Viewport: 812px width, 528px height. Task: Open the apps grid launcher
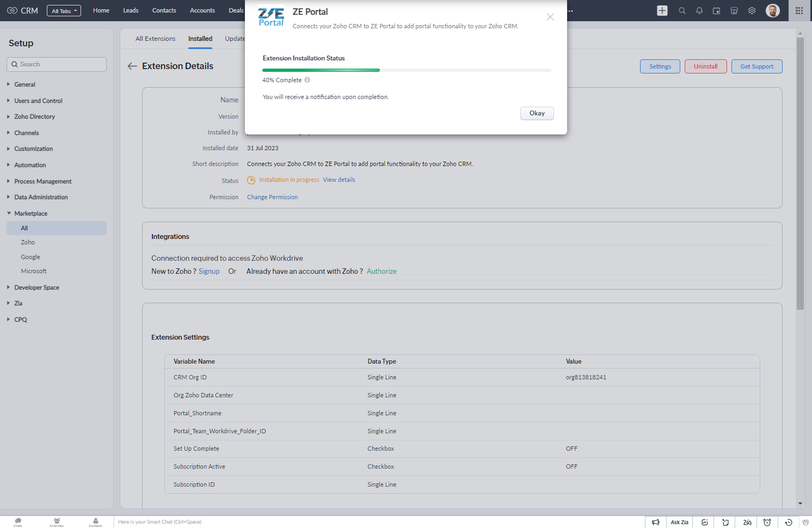[x=799, y=10]
